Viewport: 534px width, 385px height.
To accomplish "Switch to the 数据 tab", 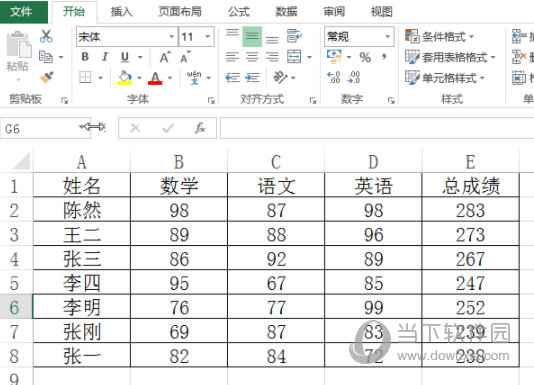I will pos(286,12).
